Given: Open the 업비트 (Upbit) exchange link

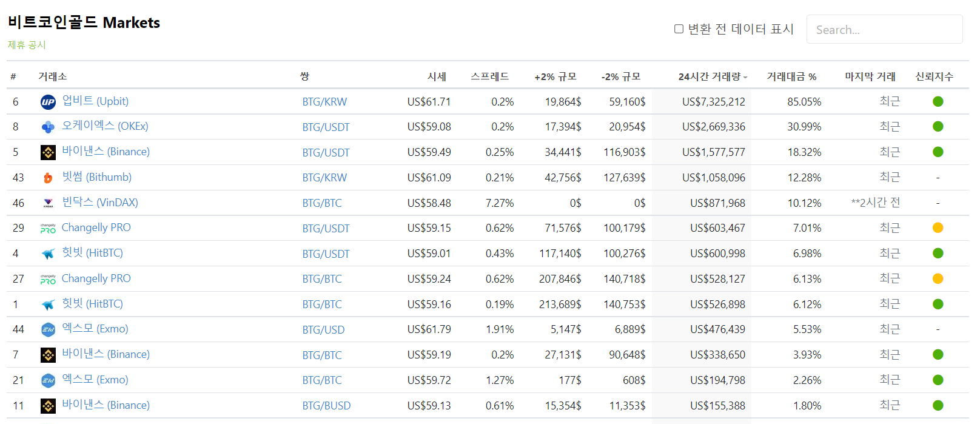Looking at the screenshot, I should pos(95,101).
